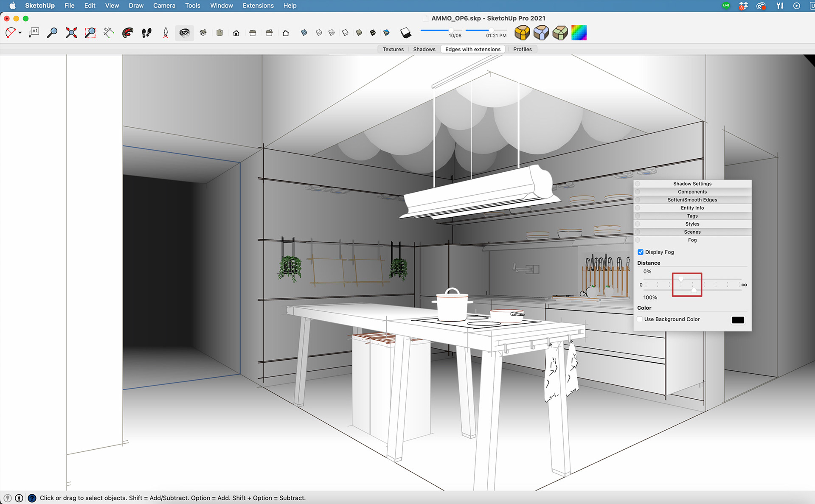Choose the Zoom Window tool
This screenshot has width=815, height=504.
90,33
